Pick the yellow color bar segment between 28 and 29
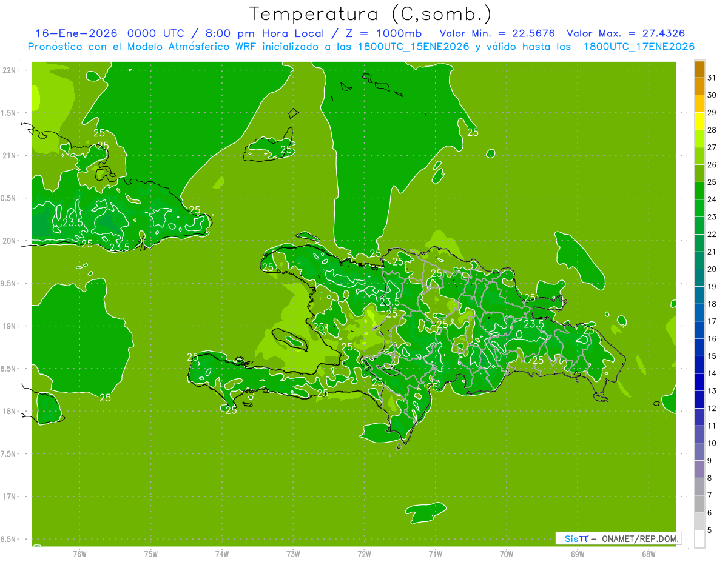This screenshot has height=562, width=728. [x=699, y=121]
